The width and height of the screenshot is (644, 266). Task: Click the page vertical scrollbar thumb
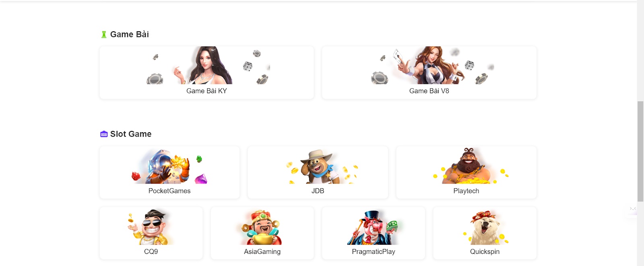(640, 151)
